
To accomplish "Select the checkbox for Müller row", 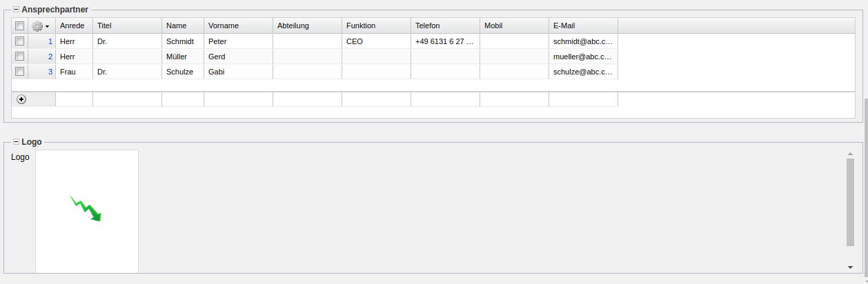I will [20, 57].
